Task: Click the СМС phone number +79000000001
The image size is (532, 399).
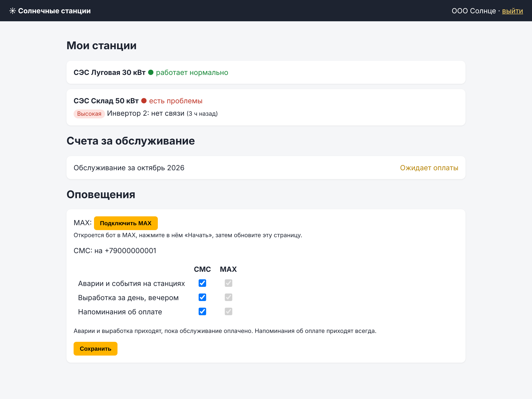Action: pyautogui.click(x=131, y=251)
